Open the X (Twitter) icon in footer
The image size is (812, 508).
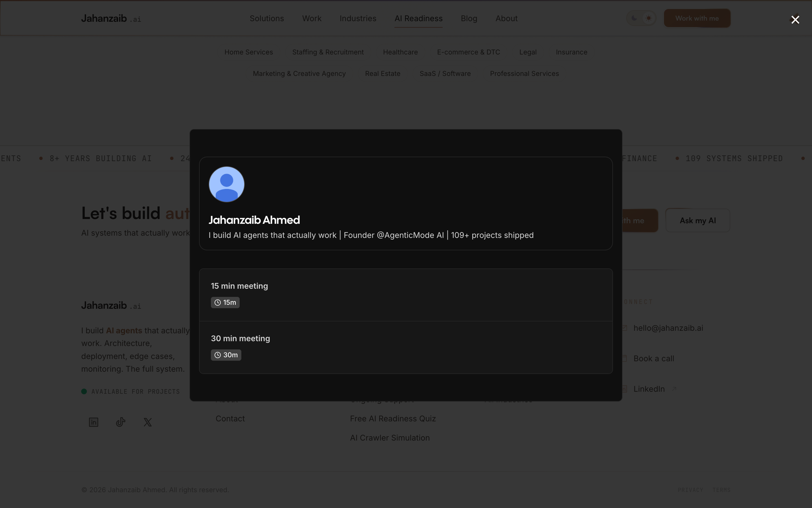click(148, 422)
